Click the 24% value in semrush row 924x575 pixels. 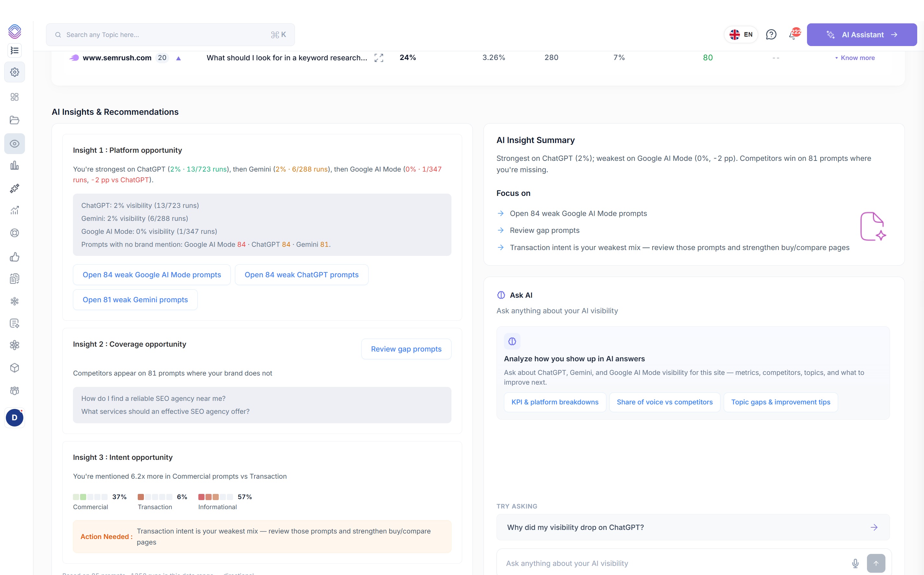[x=408, y=57]
